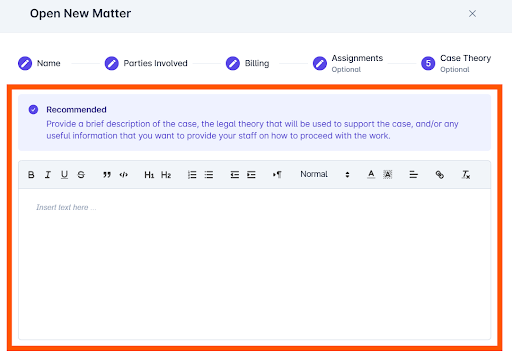
Task: Choose text font color
Action: [371, 174]
